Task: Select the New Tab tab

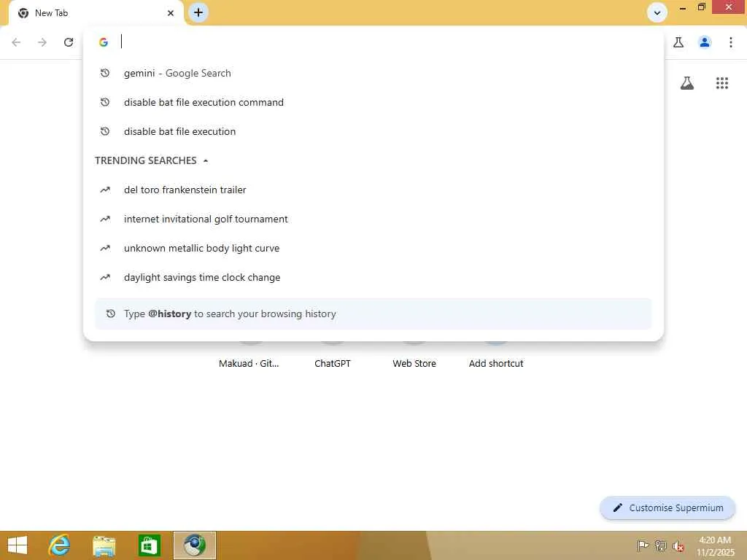Action: tap(96, 13)
